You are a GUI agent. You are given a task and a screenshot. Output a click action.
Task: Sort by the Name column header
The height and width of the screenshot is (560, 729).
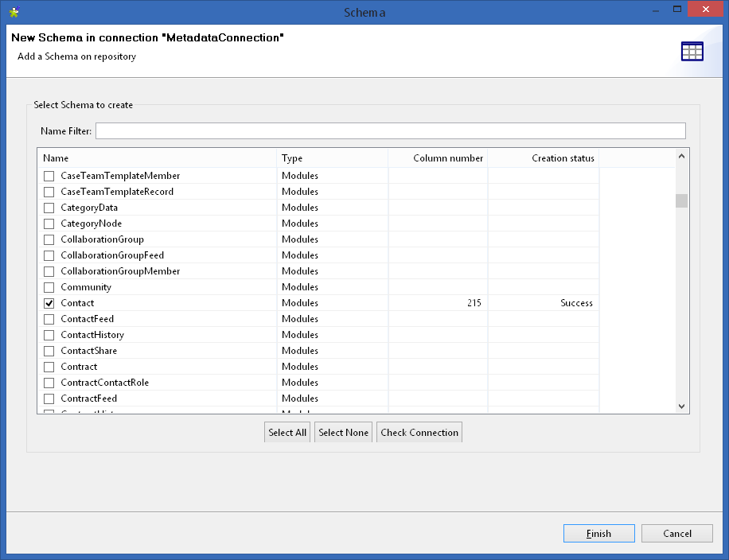click(x=158, y=158)
